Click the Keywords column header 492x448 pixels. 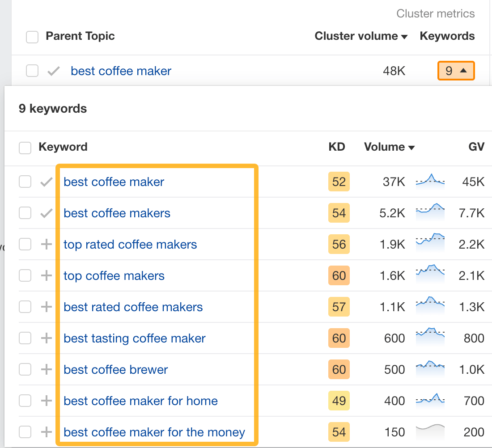[447, 36]
